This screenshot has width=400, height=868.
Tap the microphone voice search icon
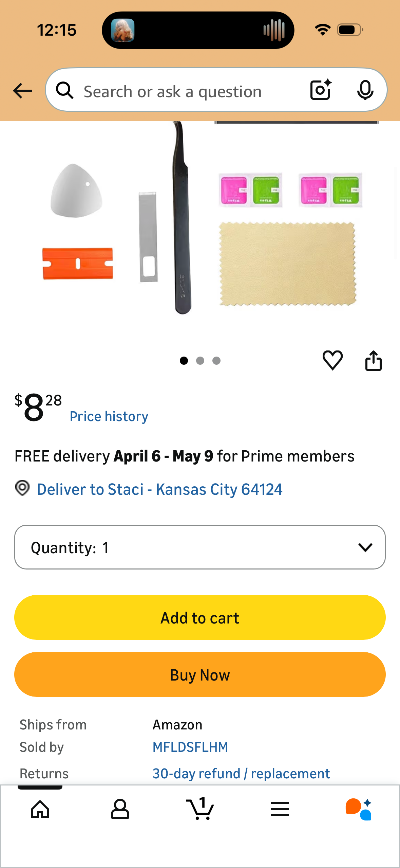[x=365, y=90]
